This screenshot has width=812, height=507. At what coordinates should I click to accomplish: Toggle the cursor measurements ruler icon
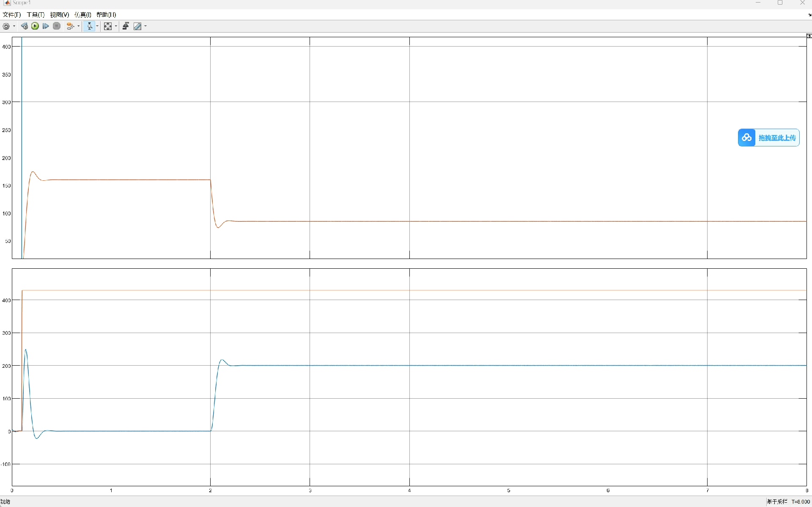coord(137,26)
